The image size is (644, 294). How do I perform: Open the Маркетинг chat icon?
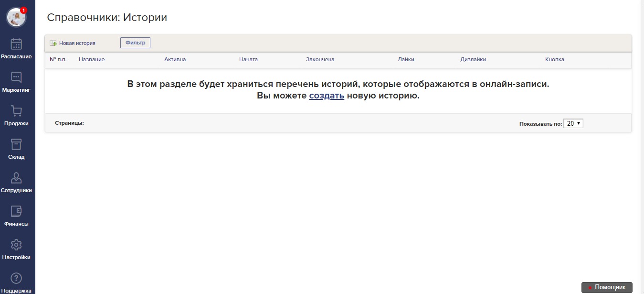tap(16, 77)
